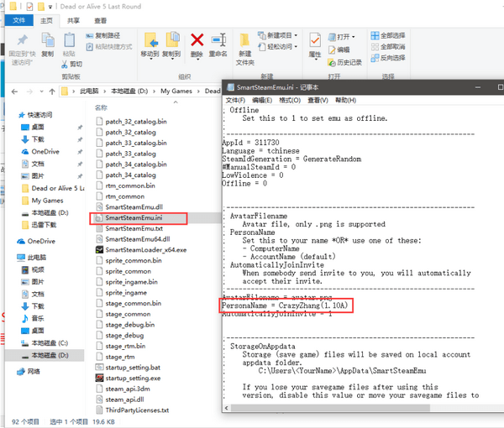
Task: Click the Explorer Back navigation arrow
Action: [x=14, y=91]
